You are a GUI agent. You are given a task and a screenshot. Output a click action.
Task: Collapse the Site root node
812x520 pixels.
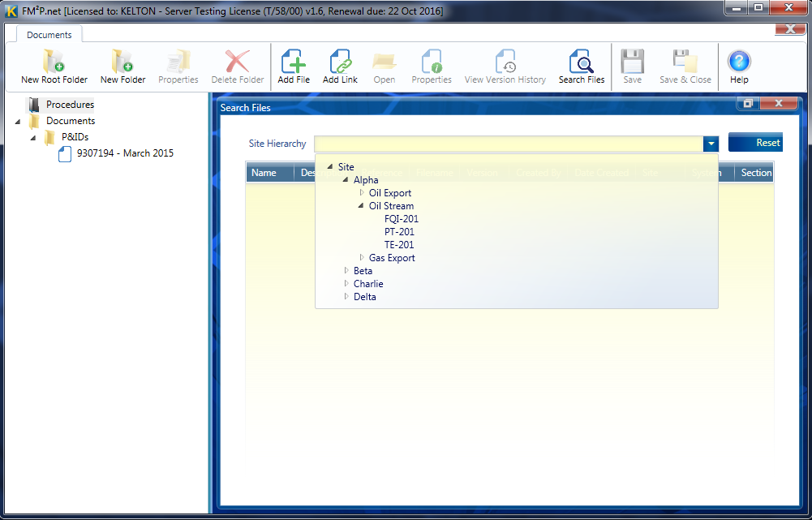click(330, 167)
